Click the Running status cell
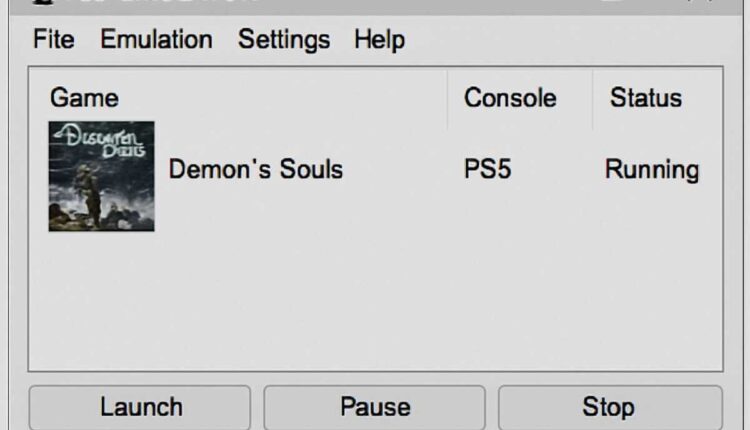Image resolution: width=750 pixels, height=430 pixels. [x=652, y=170]
